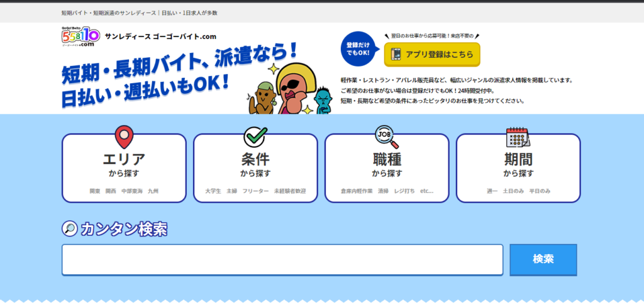
Task: Focus the カンタン検索 text input field
Action: point(282,260)
